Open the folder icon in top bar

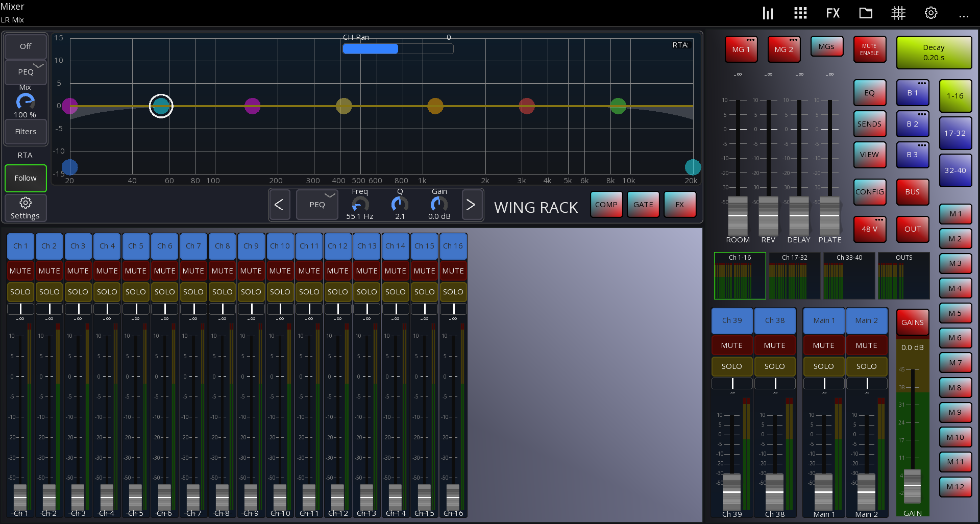(866, 13)
